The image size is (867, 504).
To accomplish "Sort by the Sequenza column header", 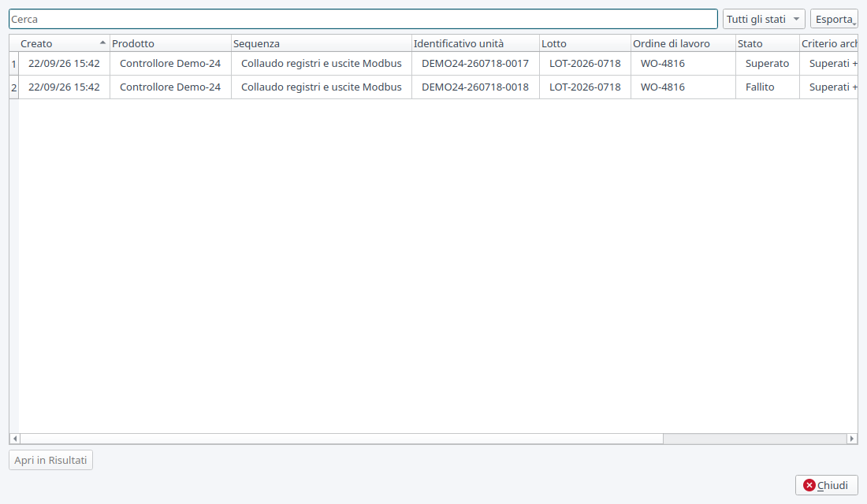I will coord(322,43).
